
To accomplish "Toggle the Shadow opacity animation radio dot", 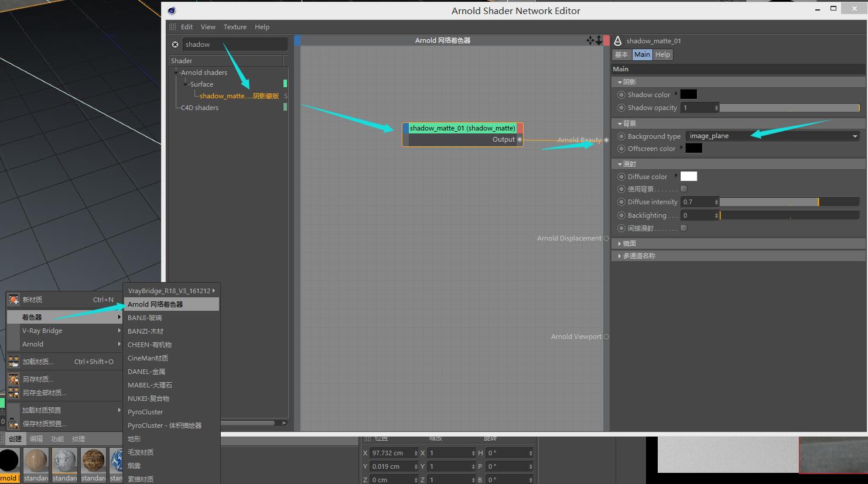I will (621, 108).
